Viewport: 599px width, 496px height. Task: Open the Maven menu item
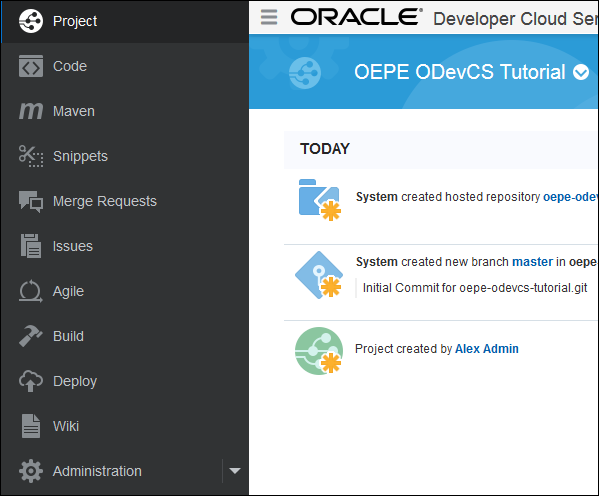(125, 111)
